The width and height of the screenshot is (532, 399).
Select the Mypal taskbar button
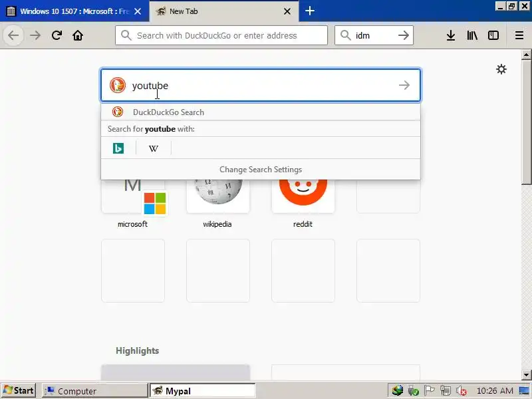click(x=203, y=391)
